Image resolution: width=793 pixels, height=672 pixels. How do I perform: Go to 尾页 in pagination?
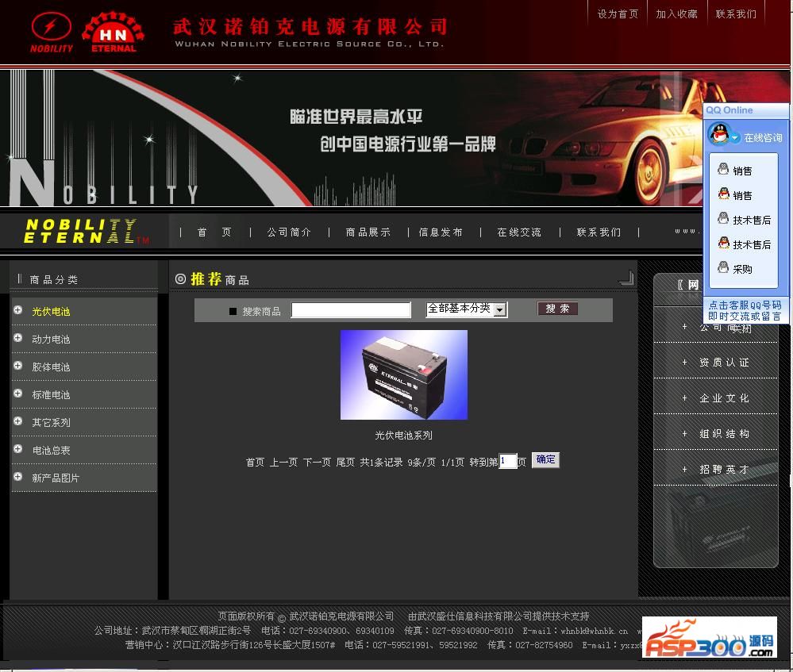(x=345, y=463)
